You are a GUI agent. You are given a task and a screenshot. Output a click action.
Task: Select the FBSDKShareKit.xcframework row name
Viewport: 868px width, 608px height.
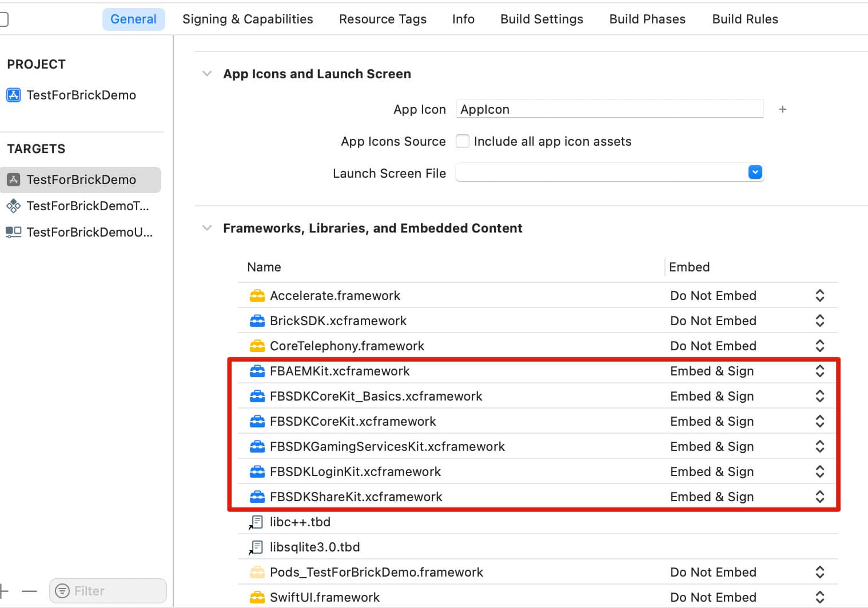click(x=356, y=497)
